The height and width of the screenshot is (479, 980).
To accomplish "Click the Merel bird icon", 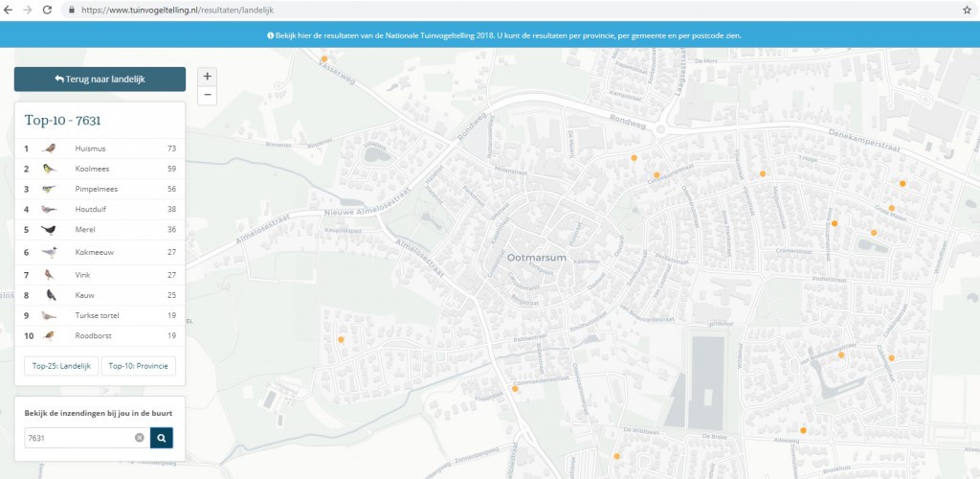I will tap(50, 230).
